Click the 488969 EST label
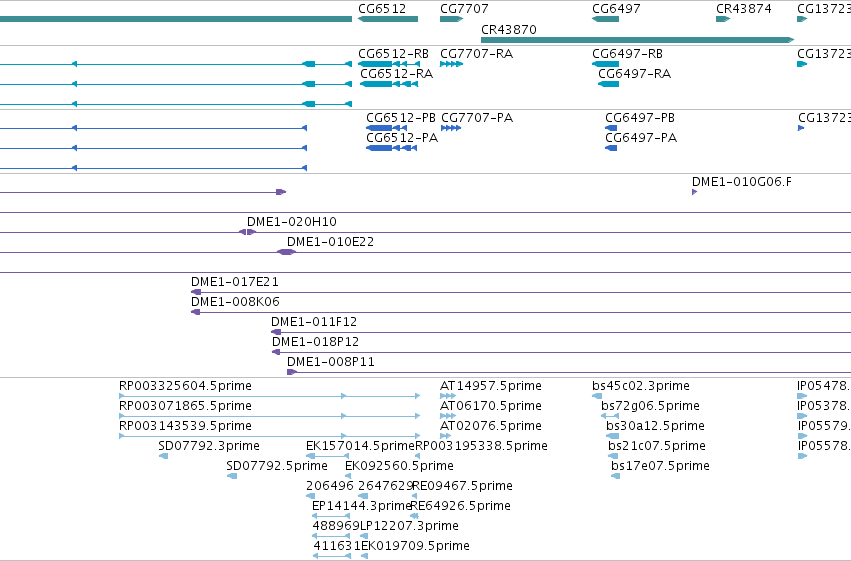 click(336, 526)
